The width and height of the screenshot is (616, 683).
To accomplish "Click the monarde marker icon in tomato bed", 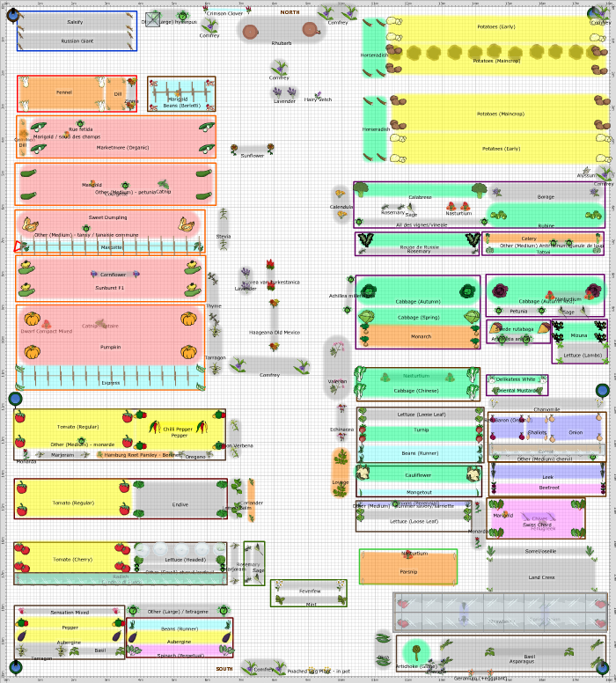I will click(81, 440).
